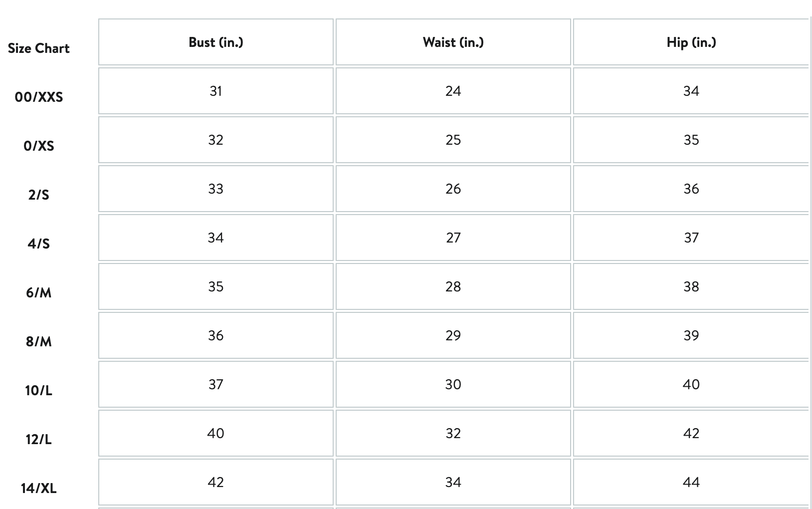Click the 12/L size label
Screen dimensions: 812x509
tap(39, 439)
